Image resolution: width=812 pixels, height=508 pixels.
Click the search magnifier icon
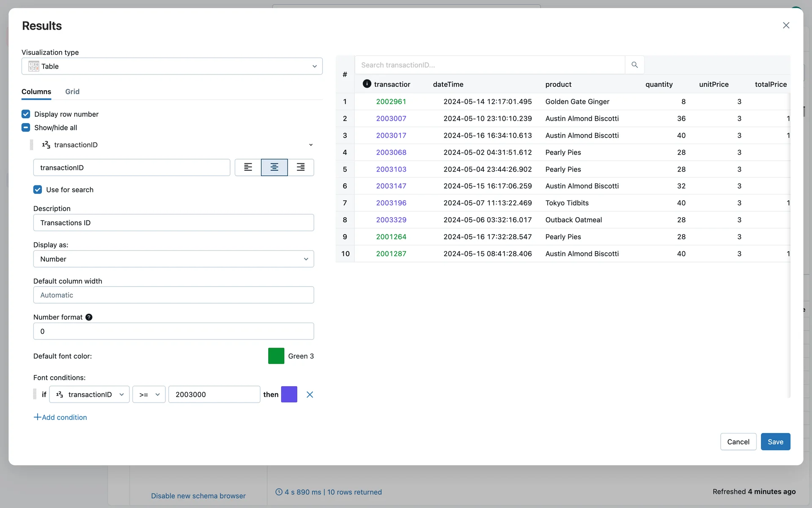(634, 65)
